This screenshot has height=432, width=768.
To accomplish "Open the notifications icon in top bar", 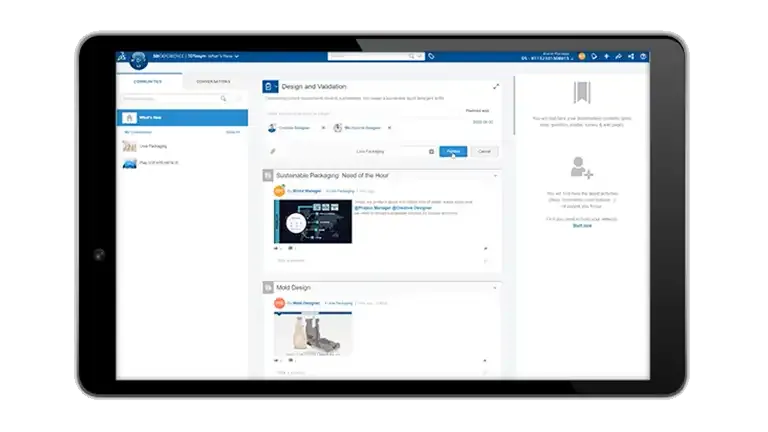I will [x=594, y=56].
